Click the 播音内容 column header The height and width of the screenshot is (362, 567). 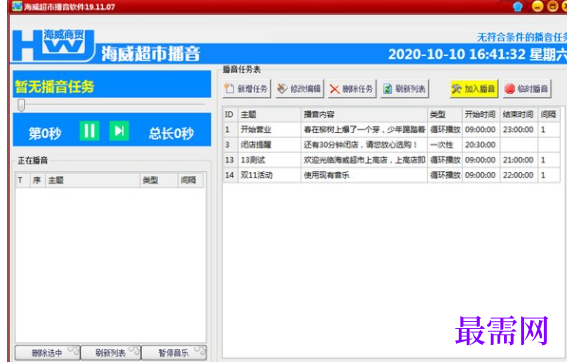coord(364,115)
